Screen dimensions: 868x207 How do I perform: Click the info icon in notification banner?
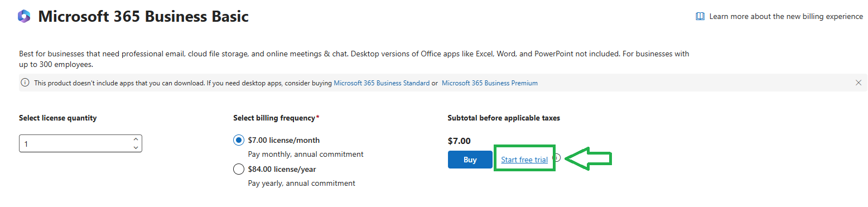[25, 83]
